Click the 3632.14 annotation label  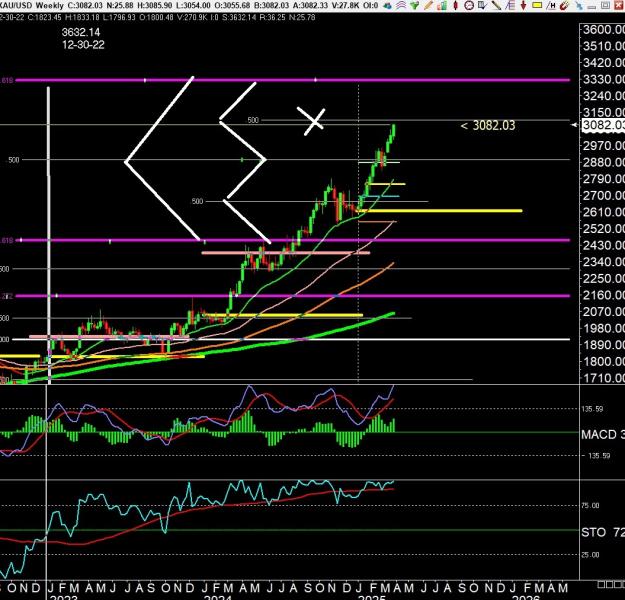click(81, 32)
